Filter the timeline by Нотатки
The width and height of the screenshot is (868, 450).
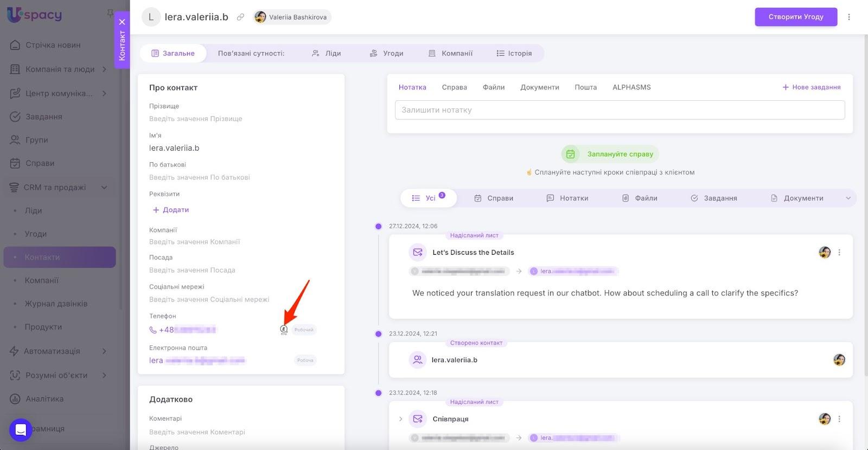(x=567, y=198)
